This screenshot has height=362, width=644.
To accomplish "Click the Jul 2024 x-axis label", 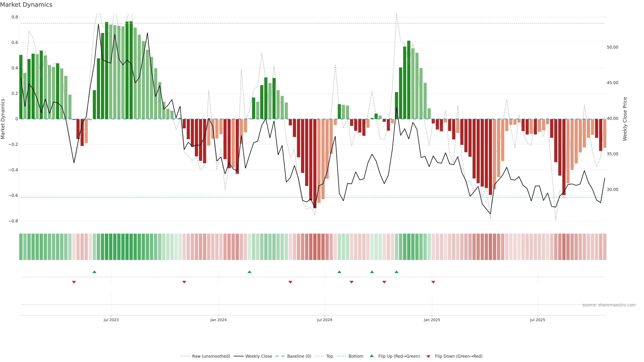I will point(325,320).
